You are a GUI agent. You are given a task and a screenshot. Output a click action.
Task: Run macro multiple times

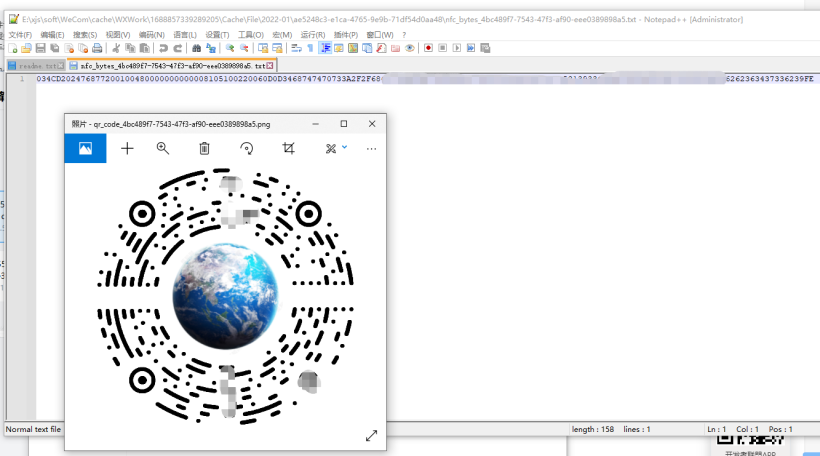tap(471, 48)
